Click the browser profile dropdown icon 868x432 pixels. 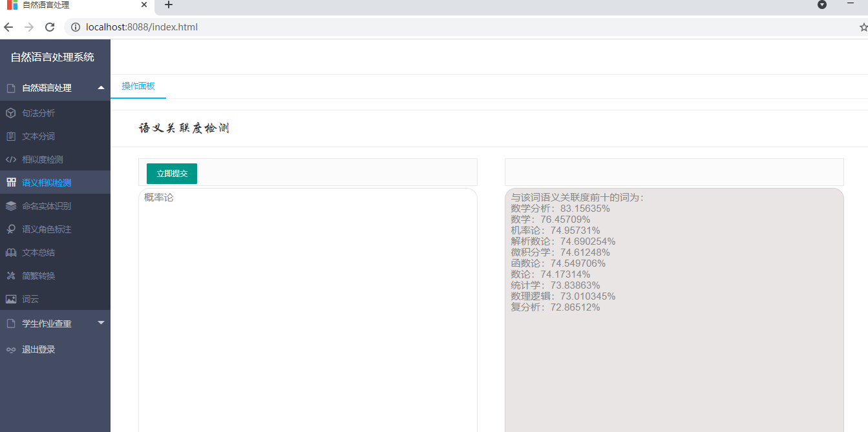[822, 5]
